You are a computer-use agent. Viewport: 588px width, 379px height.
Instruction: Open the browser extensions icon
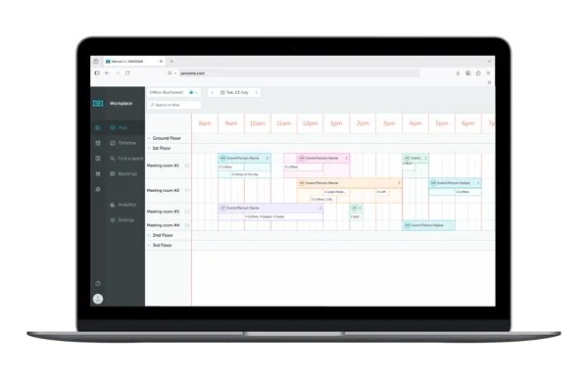pyautogui.click(x=478, y=73)
